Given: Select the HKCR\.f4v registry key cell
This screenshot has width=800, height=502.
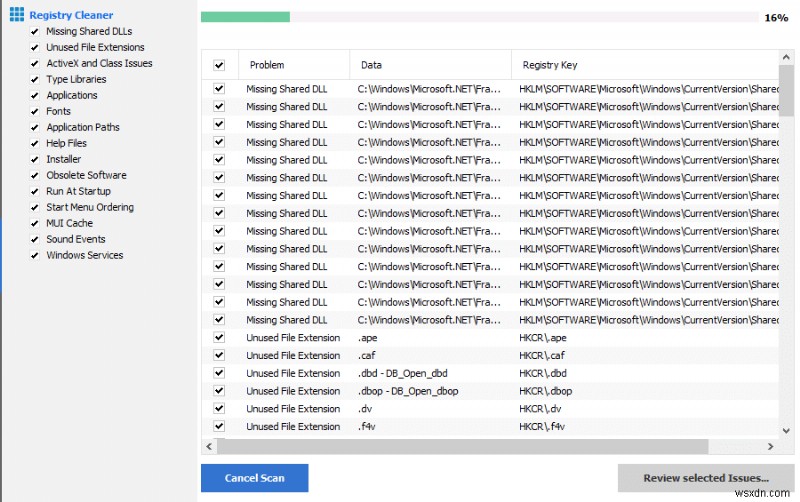Looking at the screenshot, I should [x=542, y=426].
